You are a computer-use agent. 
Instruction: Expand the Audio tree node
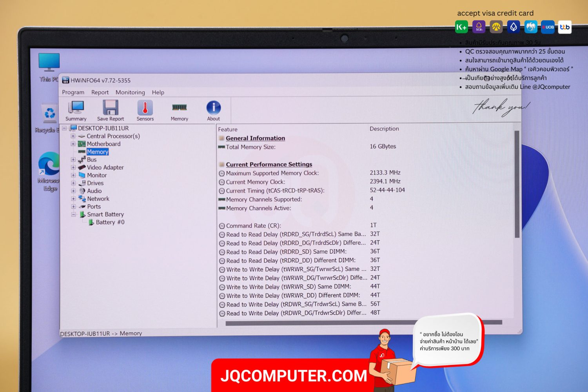(x=73, y=191)
